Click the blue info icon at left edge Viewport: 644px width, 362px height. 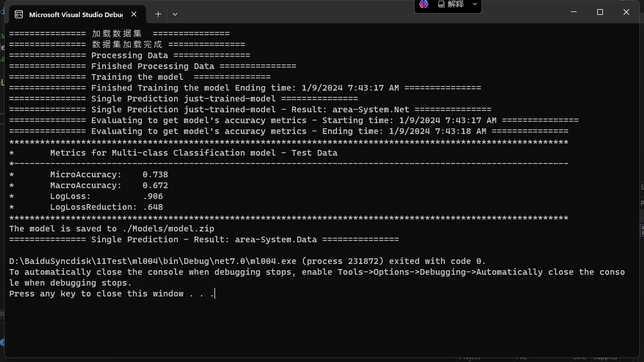[x=2, y=343]
